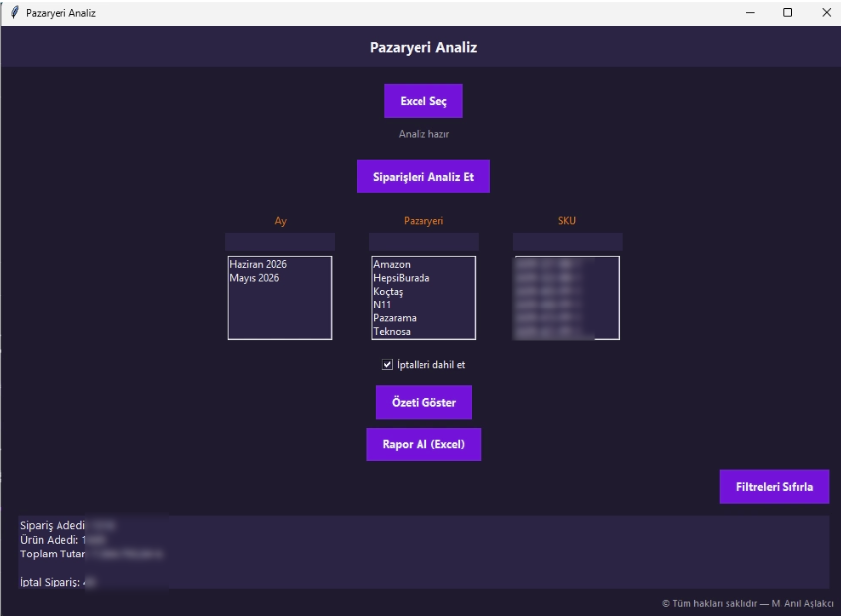Click the İptal Sipariş summary line
This screenshot has height=616, width=841.
pos(58,582)
